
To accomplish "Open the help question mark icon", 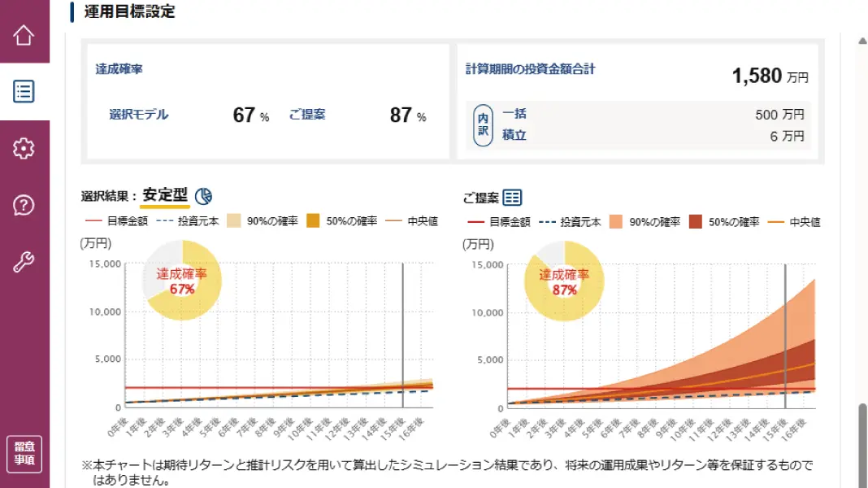I will [24, 206].
